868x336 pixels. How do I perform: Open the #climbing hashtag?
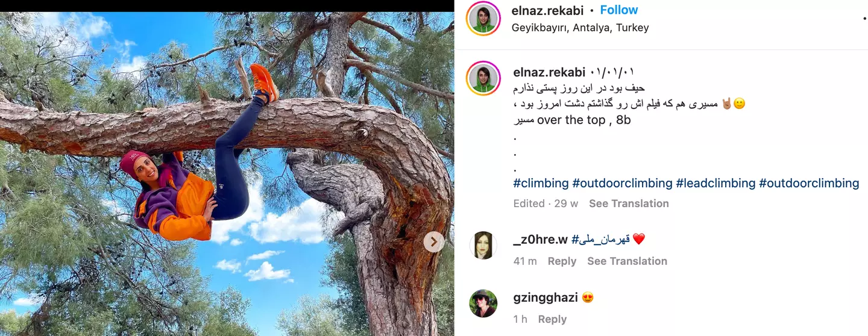[541, 183]
